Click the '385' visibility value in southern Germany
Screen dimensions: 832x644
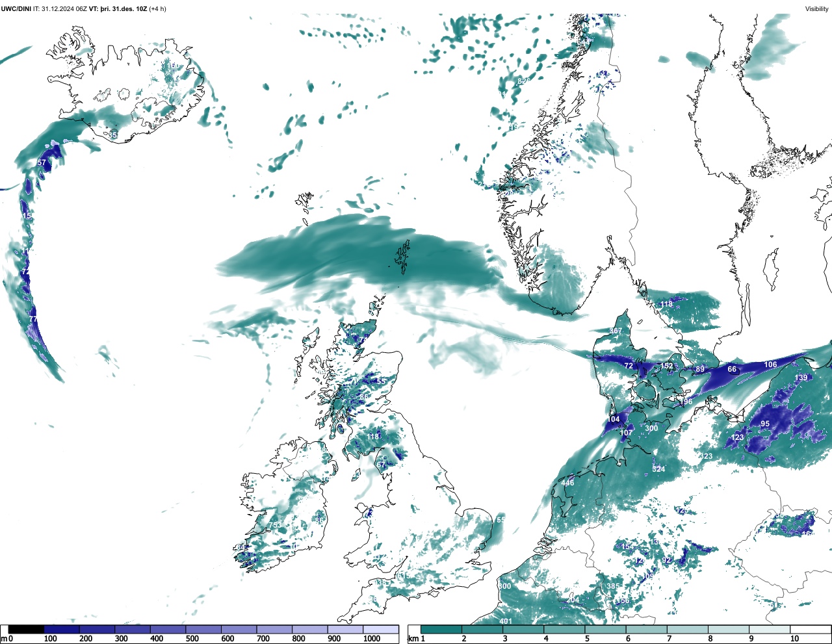coord(613,586)
